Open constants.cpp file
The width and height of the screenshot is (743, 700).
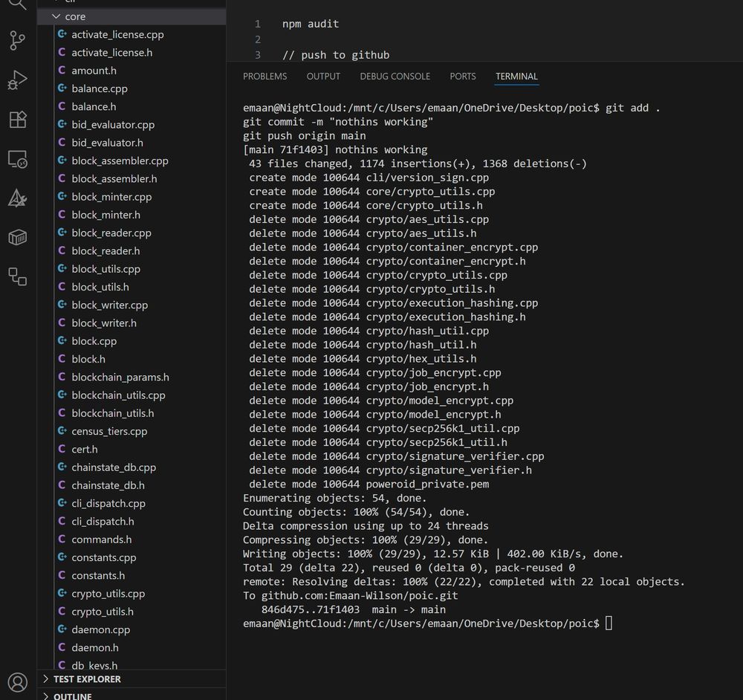coord(132,557)
